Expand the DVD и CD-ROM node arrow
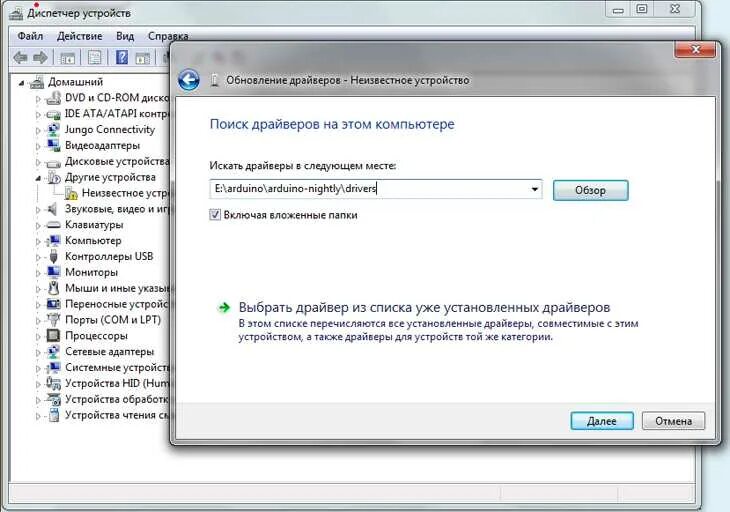Image resolution: width=730 pixels, height=512 pixels. click(38, 99)
